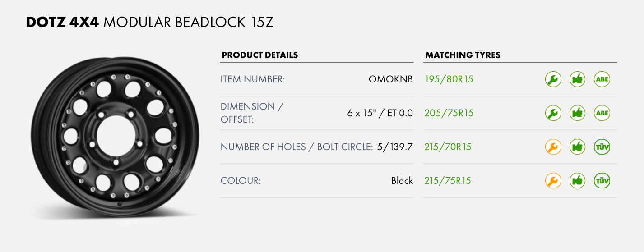Open the 195/80R15 tyre link
644x252 pixels.
[x=449, y=79]
